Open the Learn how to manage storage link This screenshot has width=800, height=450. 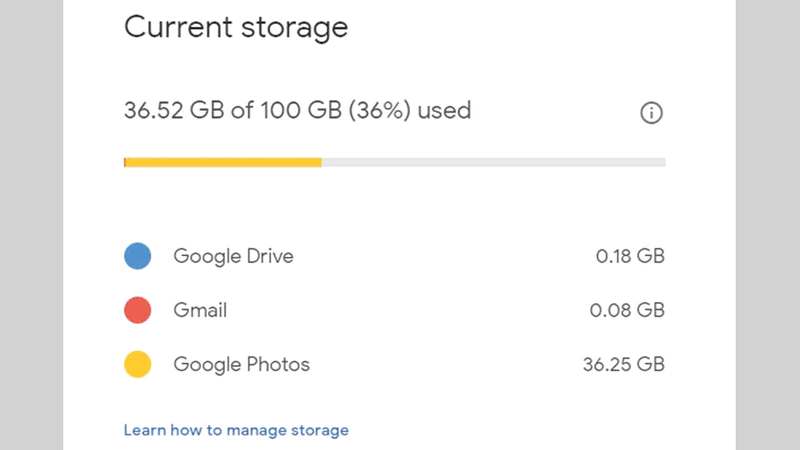[236, 430]
